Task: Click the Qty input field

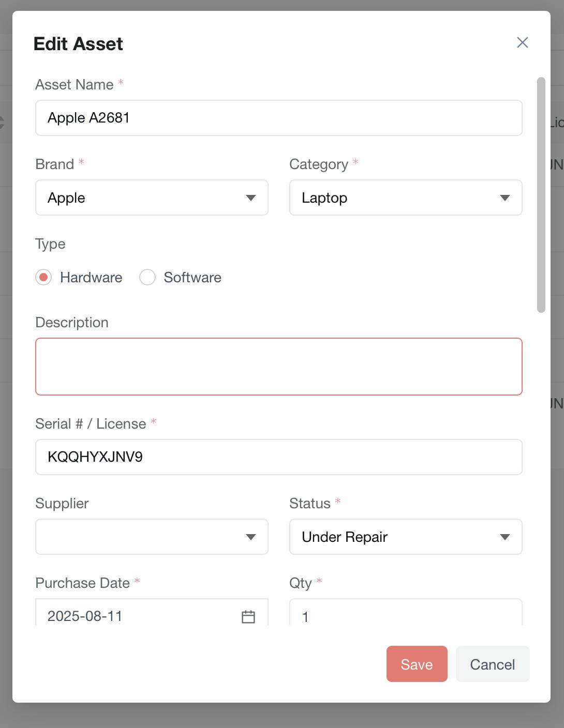Action: click(x=405, y=615)
